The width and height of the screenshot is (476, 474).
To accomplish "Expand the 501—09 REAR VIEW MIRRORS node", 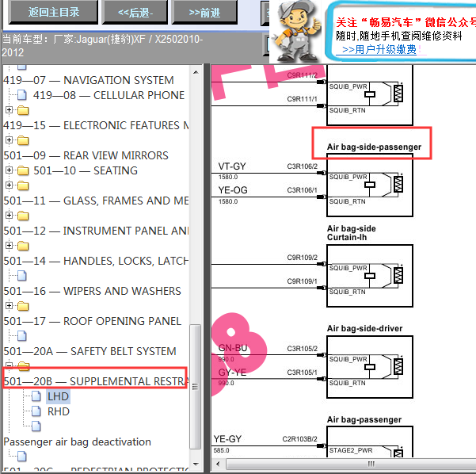I will pos(9,140).
